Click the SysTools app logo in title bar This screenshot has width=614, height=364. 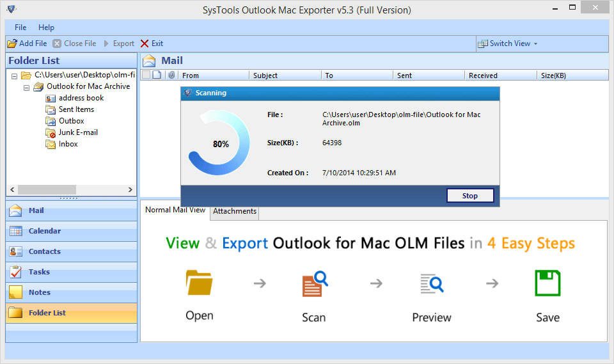coord(12,9)
